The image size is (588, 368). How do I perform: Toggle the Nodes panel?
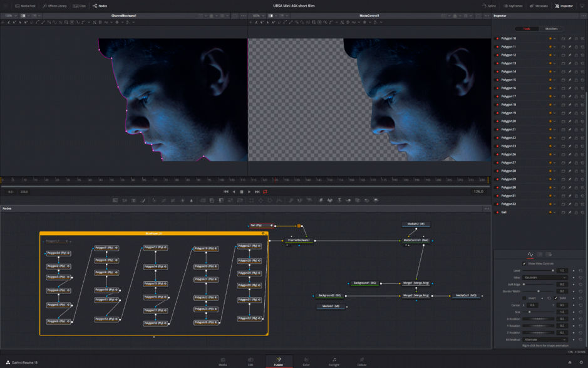coord(100,6)
